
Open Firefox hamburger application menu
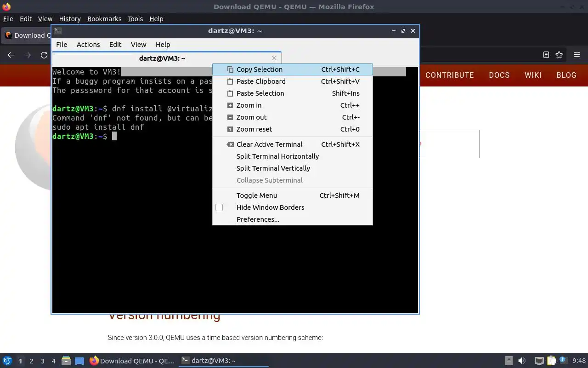pos(577,55)
